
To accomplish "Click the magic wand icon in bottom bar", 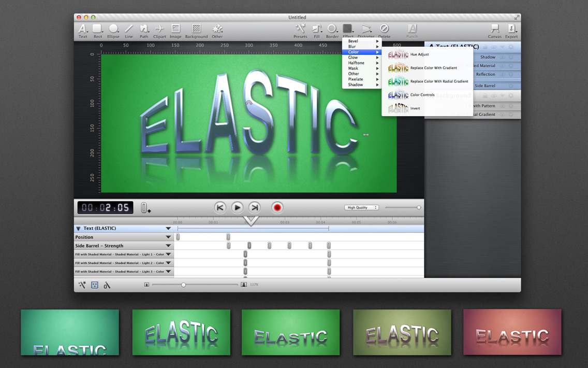I will (x=82, y=285).
